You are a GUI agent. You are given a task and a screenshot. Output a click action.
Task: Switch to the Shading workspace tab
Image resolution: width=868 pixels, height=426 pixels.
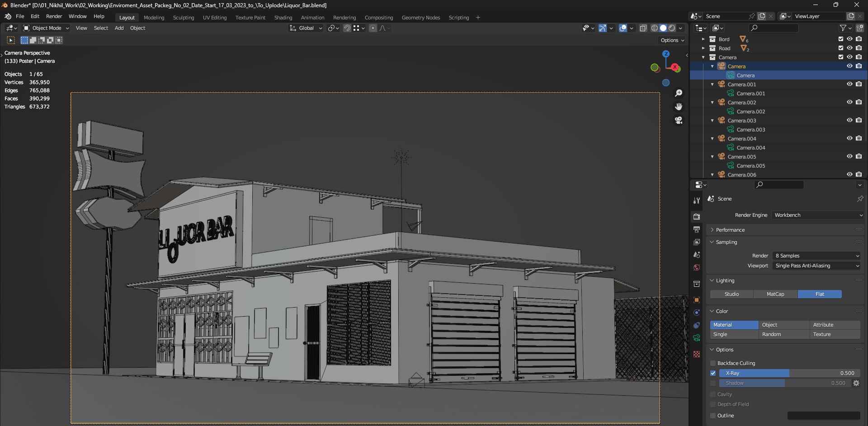(283, 18)
